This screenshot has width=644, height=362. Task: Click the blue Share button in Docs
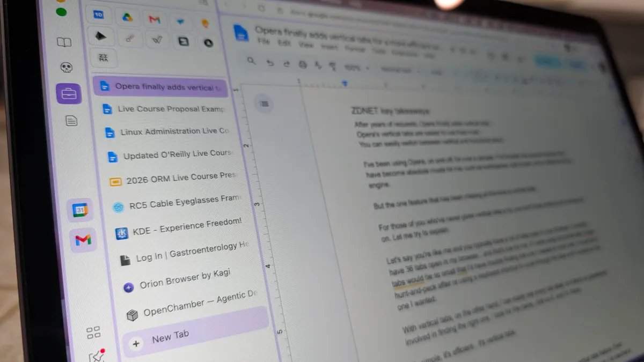click(547, 62)
